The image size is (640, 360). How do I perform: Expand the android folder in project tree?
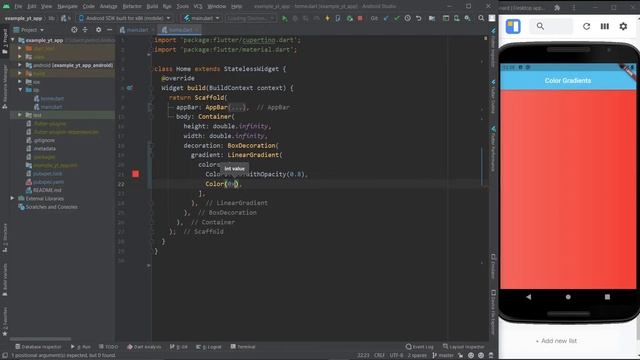coord(20,65)
